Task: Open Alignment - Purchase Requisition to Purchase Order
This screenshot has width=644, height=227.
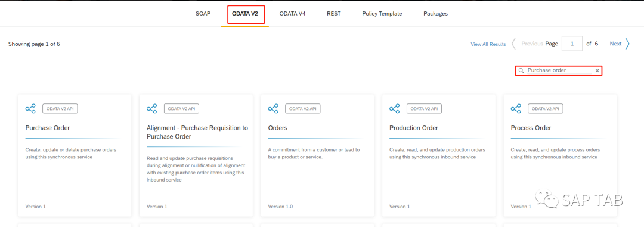Action: [197, 133]
